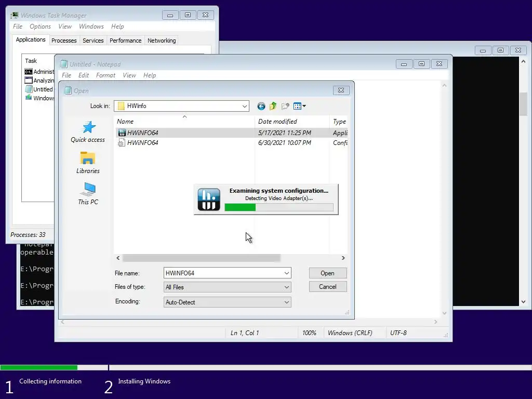
Task: Select Libraries in places bar
Action: (88, 163)
